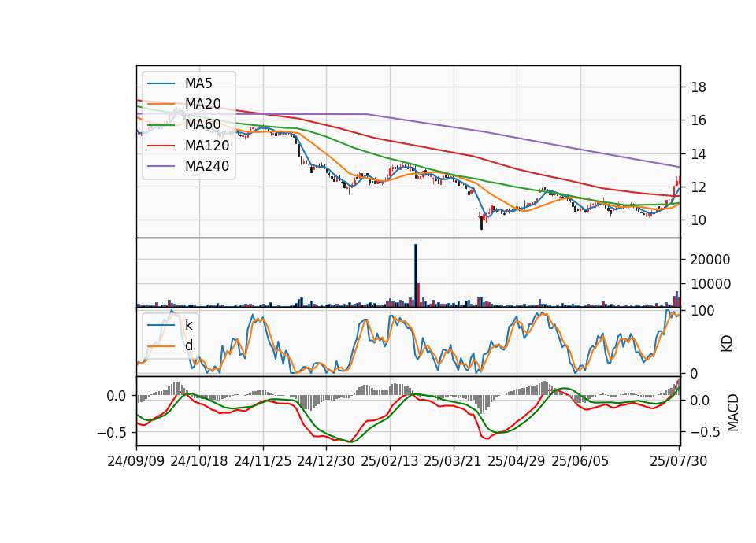Click the purple MA240 legend line swatch
This screenshot has height=543, width=756.
(x=161, y=167)
